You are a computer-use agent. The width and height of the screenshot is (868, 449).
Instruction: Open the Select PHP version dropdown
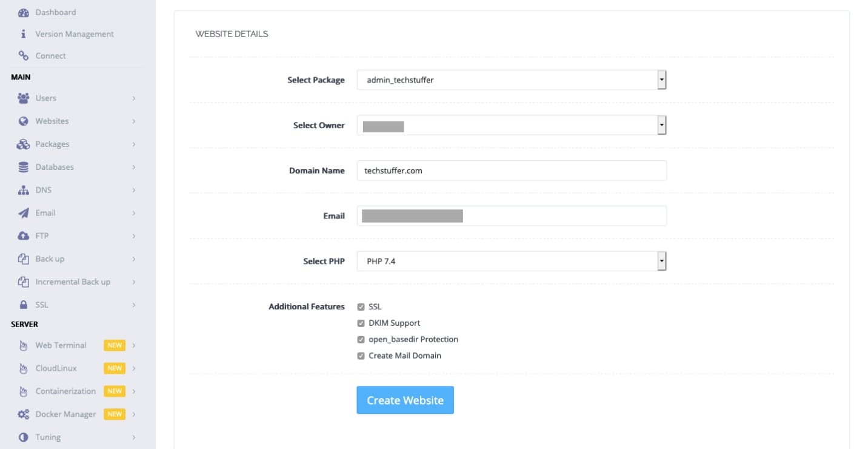(512, 262)
